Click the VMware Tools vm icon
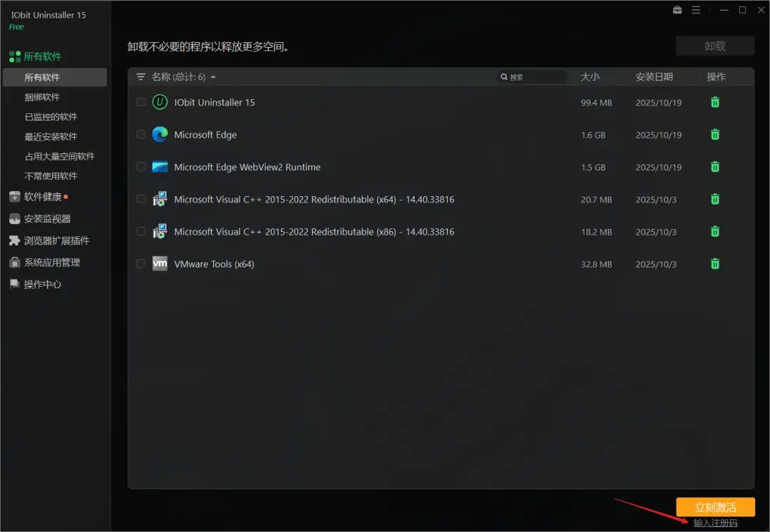Screen dimensions: 770x532 [160, 263]
